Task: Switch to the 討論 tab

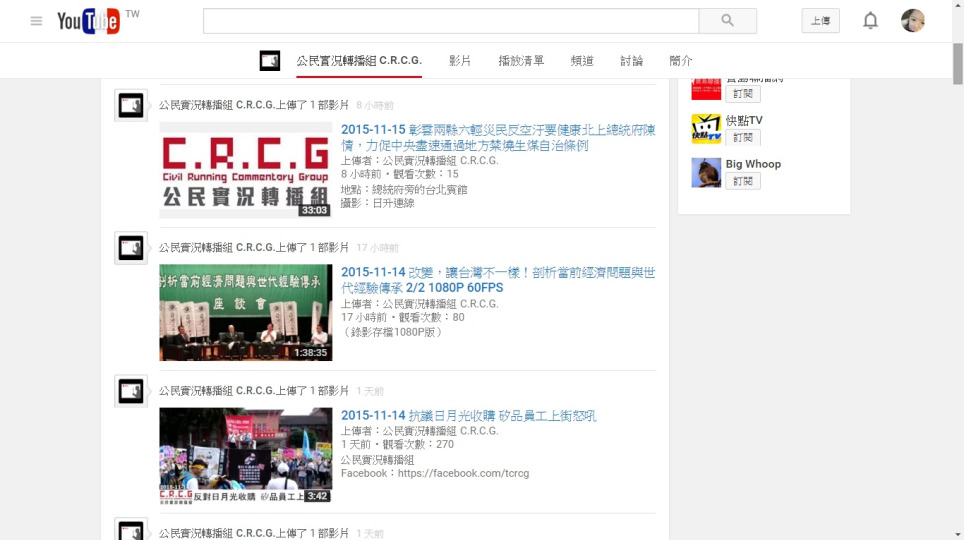Action: tap(631, 60)
